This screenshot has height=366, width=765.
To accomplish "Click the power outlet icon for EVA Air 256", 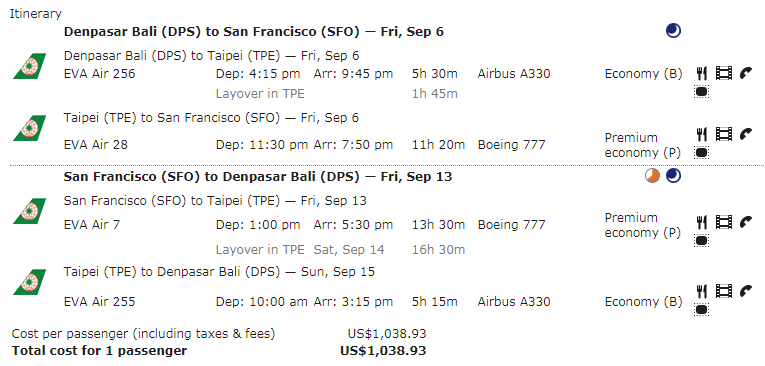I will 702,91.
